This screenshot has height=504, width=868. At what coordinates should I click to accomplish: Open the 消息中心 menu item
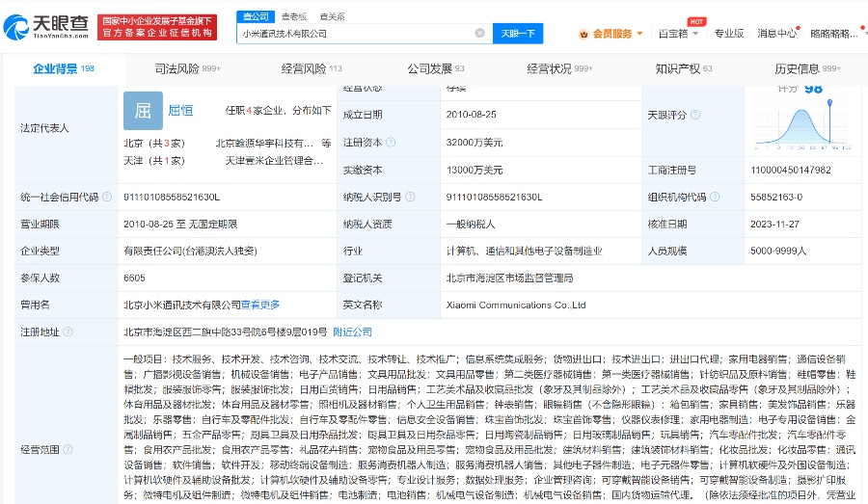point(776,34)
